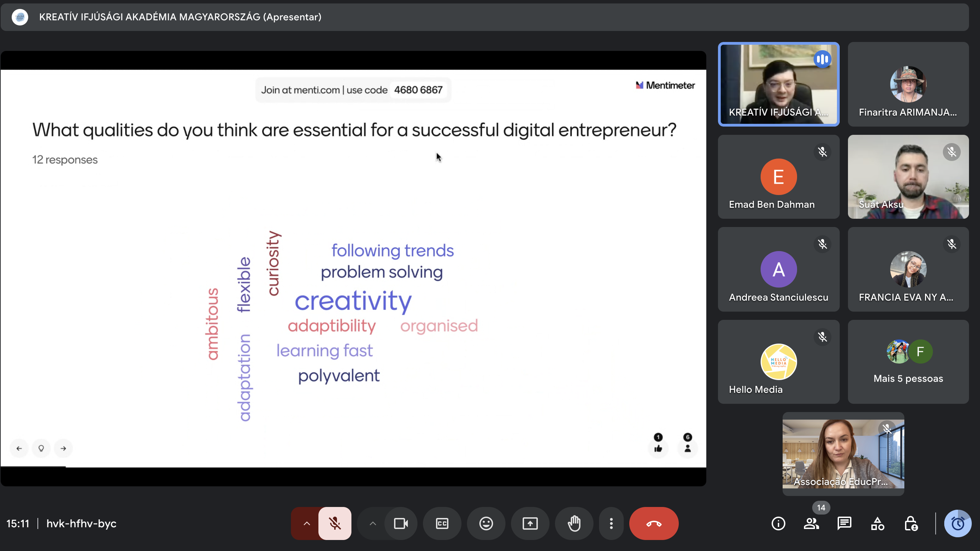Click the 12 responses label
The image size is (980, 551).
65,160
